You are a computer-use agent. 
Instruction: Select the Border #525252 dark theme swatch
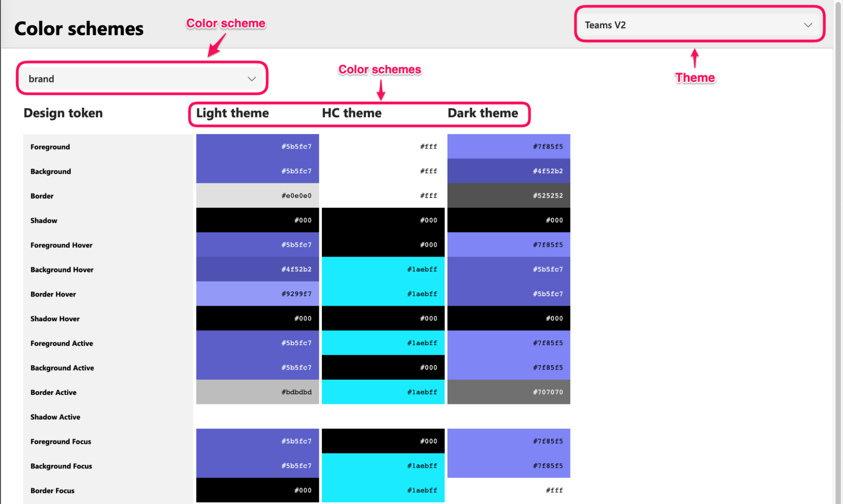point(509,195)
